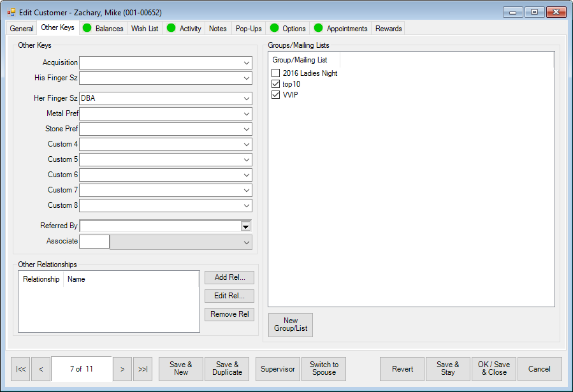Open the Referred By dropdown arrow
Viewport: 573px width, 392px height.
tap(245, 226)
